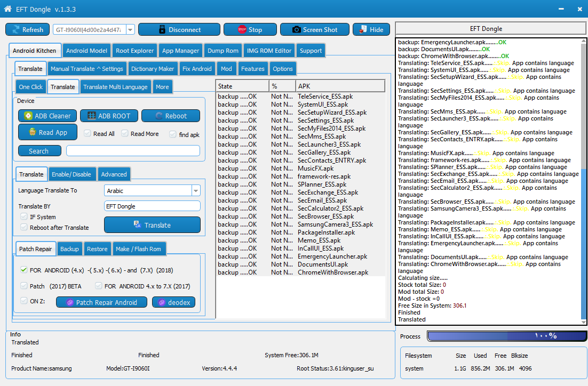588x386 pixels.
Task: Switch to the Backup tab
Action: click(x=69, y=249)
